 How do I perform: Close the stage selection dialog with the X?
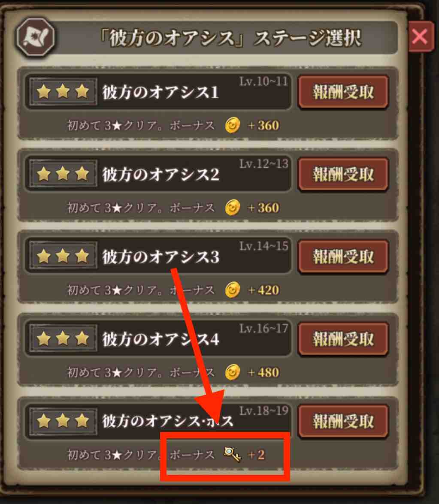420,36
